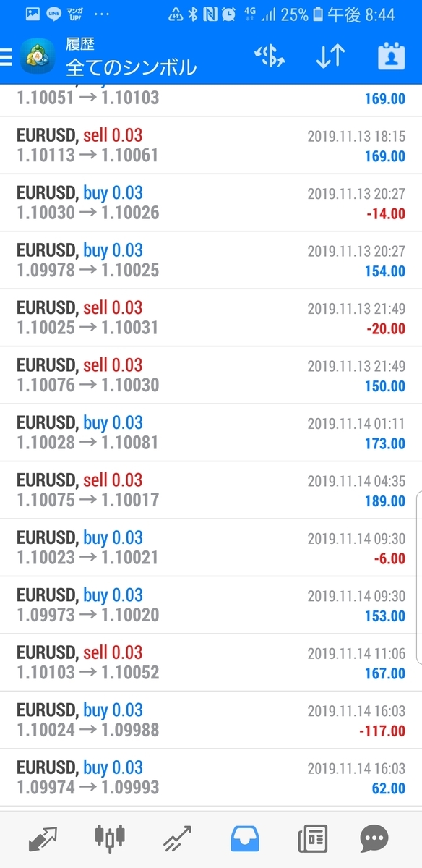Open the sell trade with 189.00 profit
422x868 pixels.
[211, 490]
